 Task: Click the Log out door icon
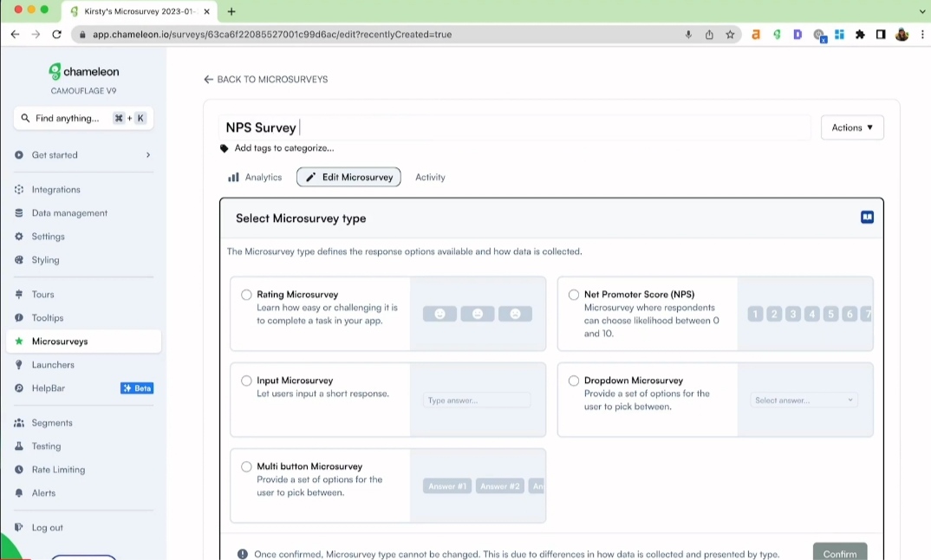click(19, 527)
